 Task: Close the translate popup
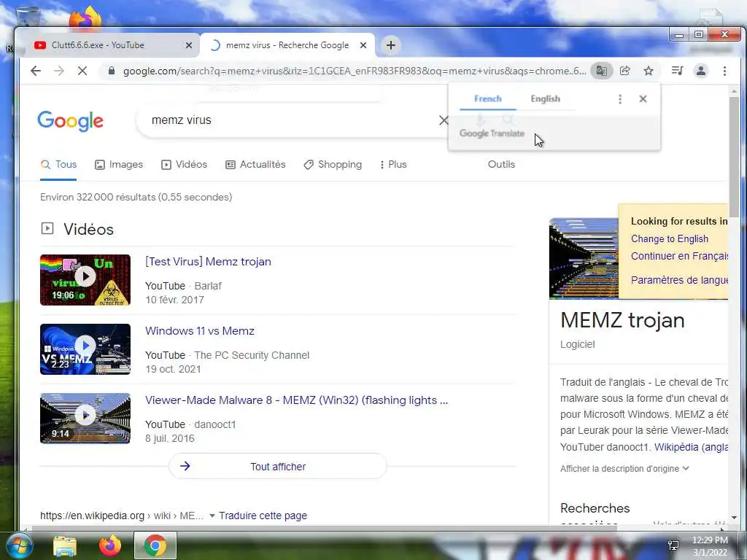point(643,98)
